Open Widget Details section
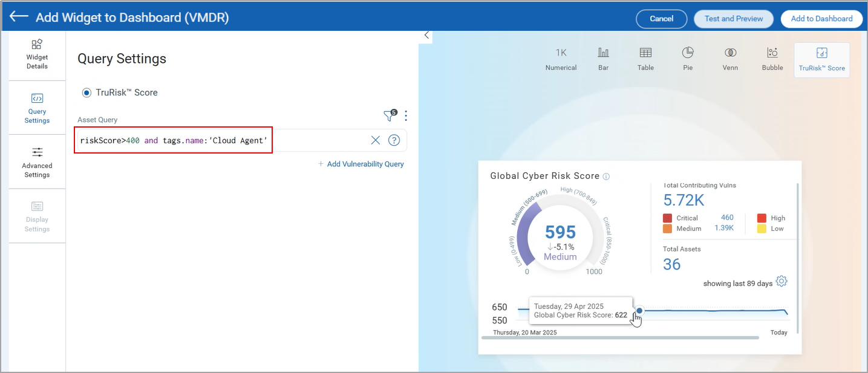The height and width of the screenshot is (373, 868). 37,54
